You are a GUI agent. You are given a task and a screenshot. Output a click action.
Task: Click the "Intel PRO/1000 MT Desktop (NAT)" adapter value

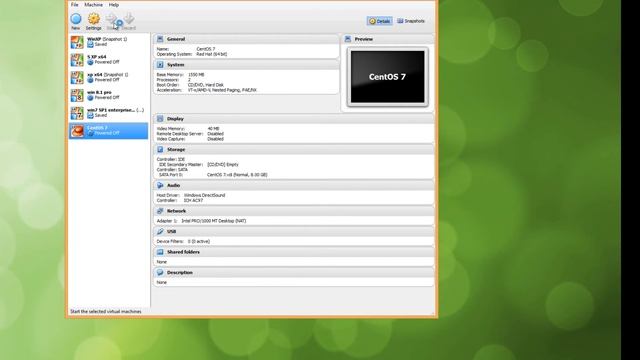213,221
